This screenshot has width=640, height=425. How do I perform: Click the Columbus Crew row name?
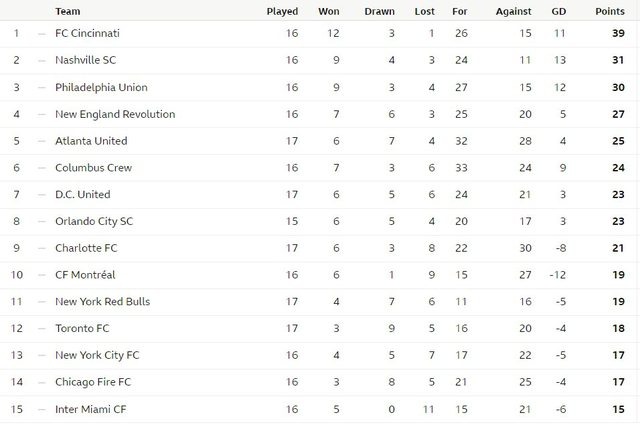click(93, 167)
